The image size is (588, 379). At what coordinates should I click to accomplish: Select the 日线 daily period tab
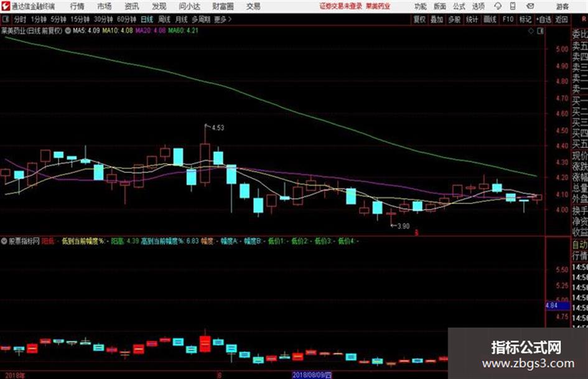pos(147,19)
